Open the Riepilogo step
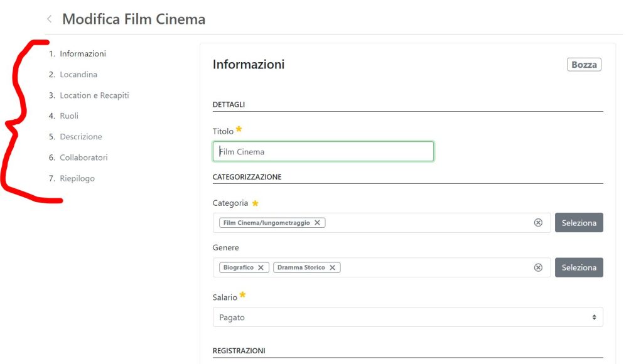 pos(77,178)
